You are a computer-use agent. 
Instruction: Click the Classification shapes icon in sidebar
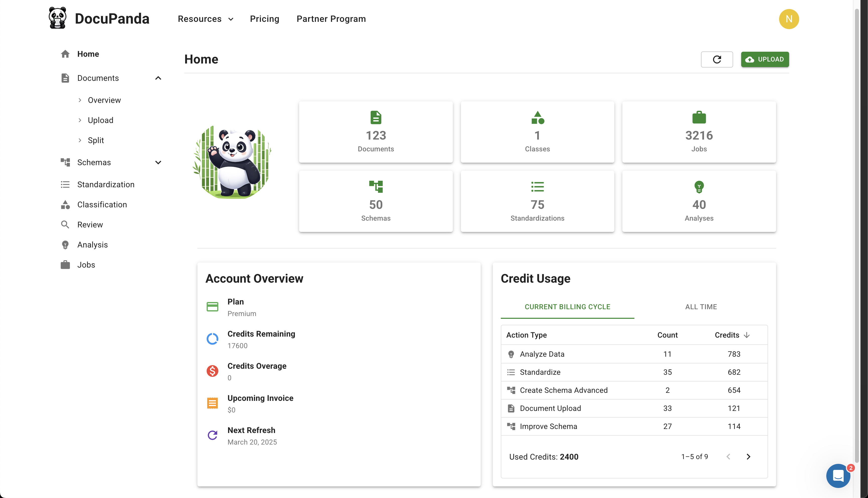[65, 205]
